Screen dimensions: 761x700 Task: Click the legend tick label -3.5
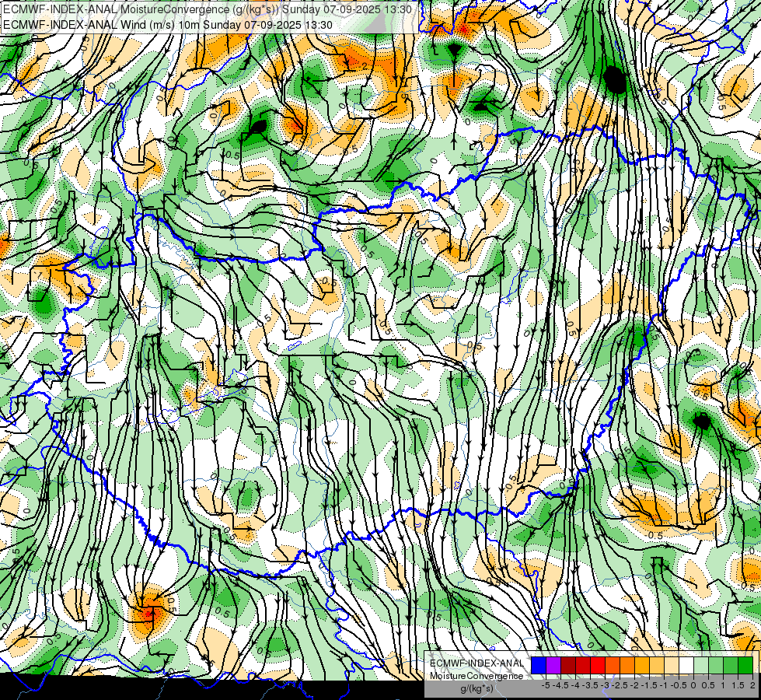pos(590,685)
